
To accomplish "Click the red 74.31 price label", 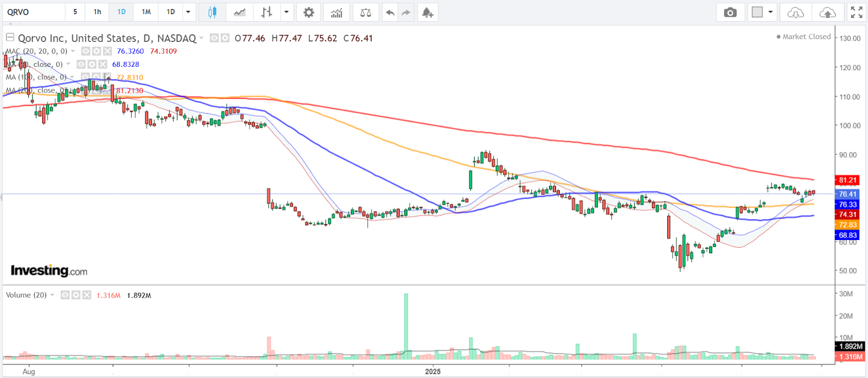I will [x=847, y=215].
